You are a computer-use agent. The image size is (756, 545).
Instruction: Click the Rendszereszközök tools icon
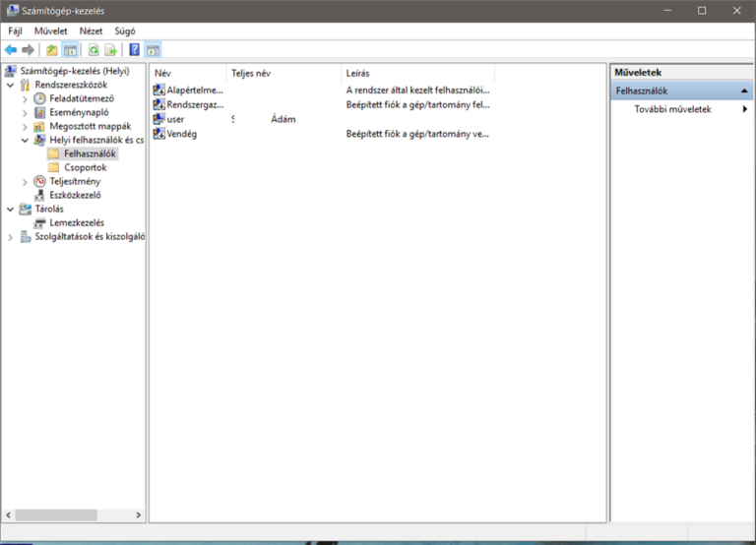(x=25, y=85)
